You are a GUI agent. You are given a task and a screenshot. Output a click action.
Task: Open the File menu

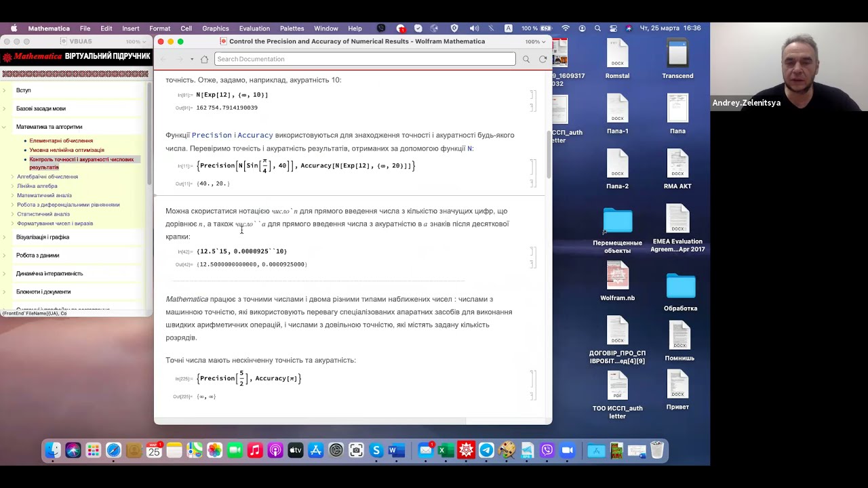point(85,28)
